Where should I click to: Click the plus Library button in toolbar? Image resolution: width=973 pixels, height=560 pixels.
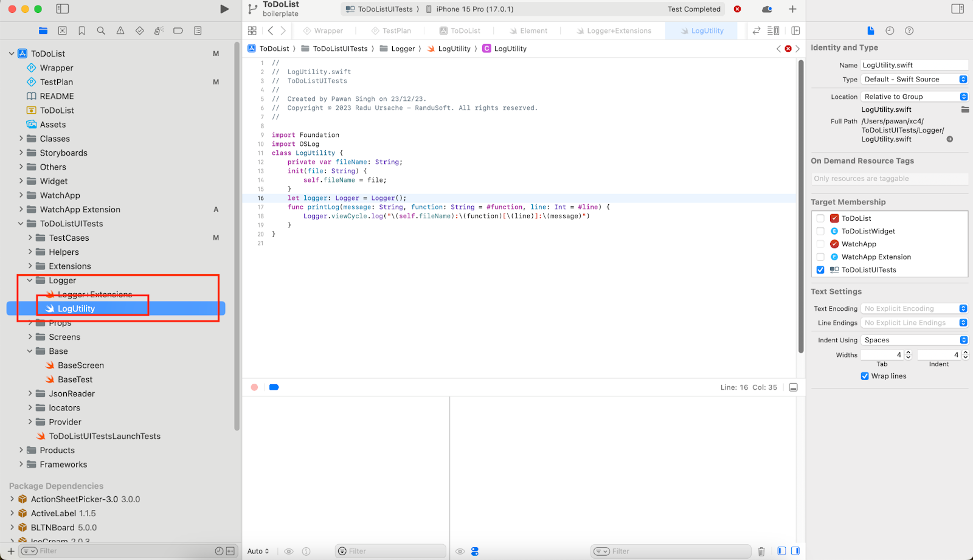[792, 9]
